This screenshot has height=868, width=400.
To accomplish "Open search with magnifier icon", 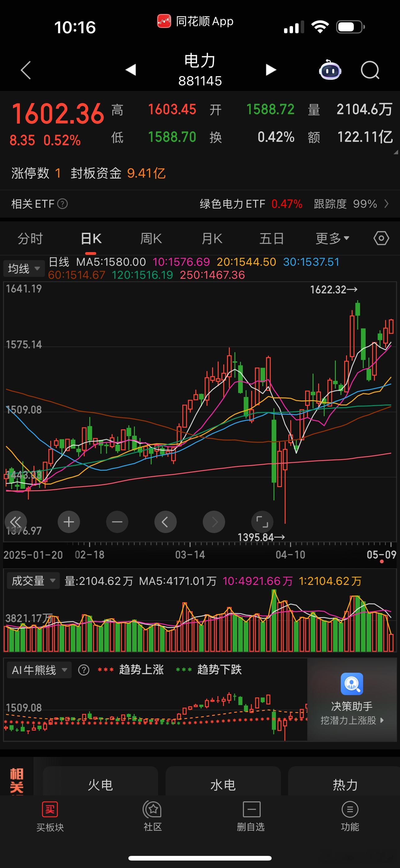I will click(370, 70).
